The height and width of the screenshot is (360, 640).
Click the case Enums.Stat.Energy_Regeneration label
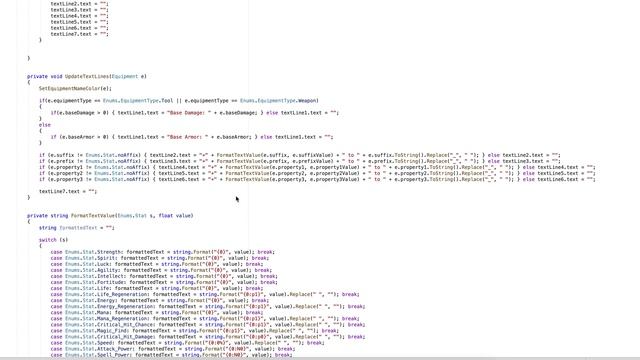tap(103, 307)
